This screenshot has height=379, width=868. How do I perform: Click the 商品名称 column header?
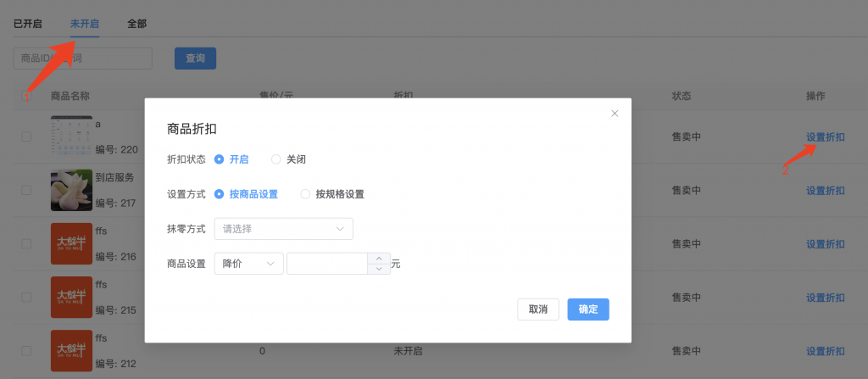click(70, 96)
